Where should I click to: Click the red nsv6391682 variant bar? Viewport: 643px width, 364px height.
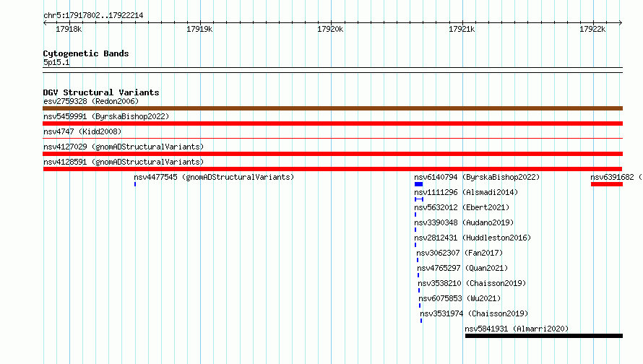(x=607, y=184)
